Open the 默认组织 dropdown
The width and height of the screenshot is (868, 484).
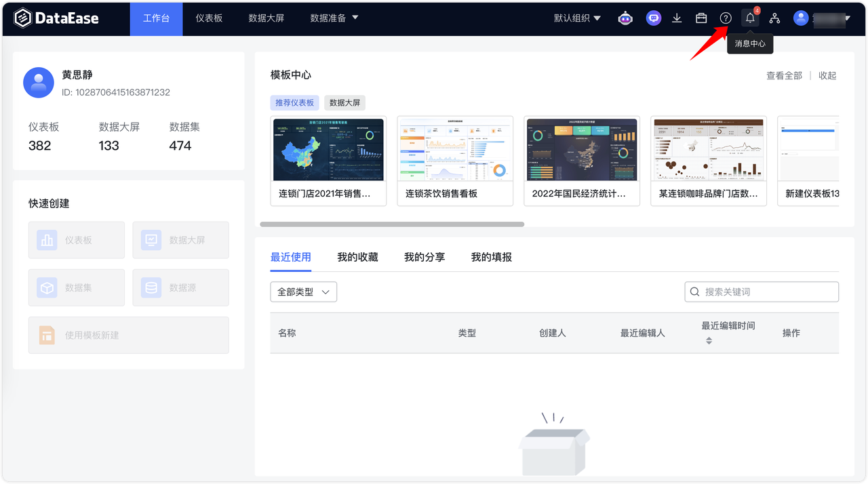click(x=576, y=18)
